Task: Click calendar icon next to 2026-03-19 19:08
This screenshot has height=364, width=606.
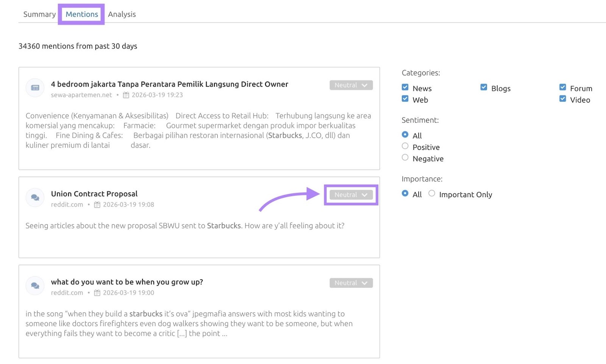Action: [97, 205]
